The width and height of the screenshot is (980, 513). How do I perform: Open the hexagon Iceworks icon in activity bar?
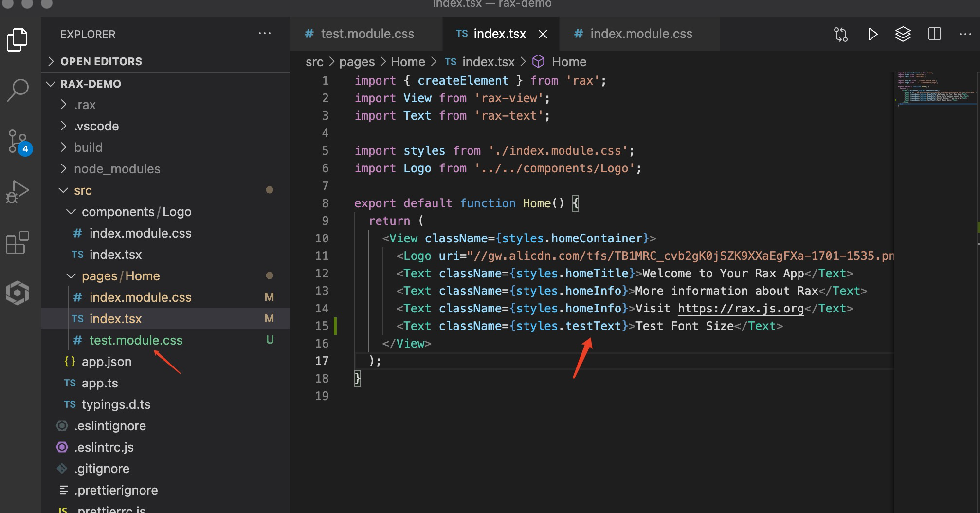(x=18, y=293)
